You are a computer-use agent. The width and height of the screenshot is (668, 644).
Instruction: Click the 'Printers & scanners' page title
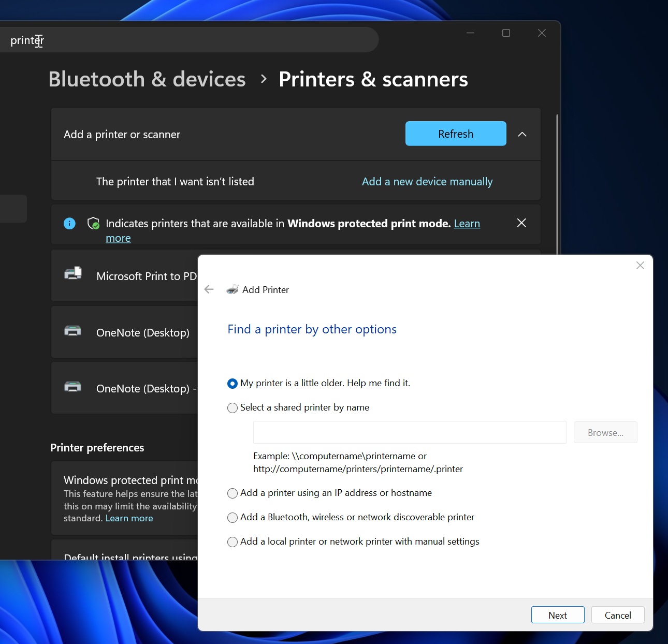[373, 79]
